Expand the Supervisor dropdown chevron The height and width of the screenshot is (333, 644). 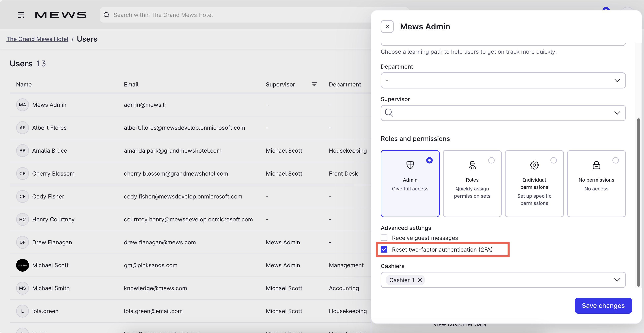[x=617, y=113]
